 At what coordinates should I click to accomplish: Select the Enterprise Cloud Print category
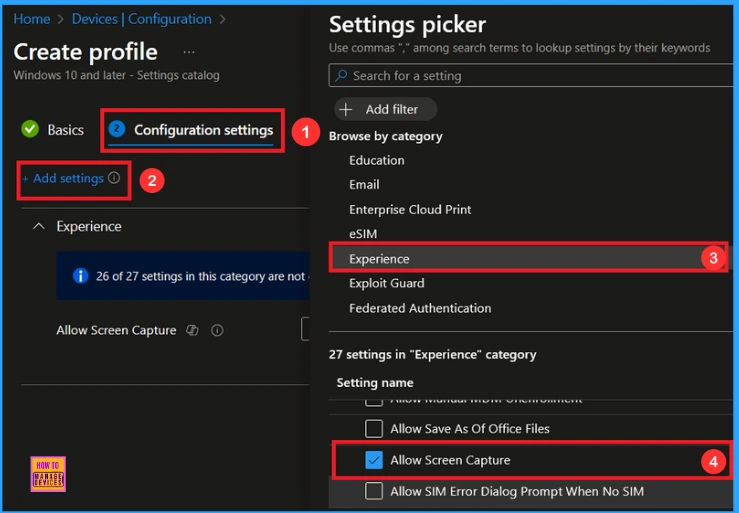[410, 209]
